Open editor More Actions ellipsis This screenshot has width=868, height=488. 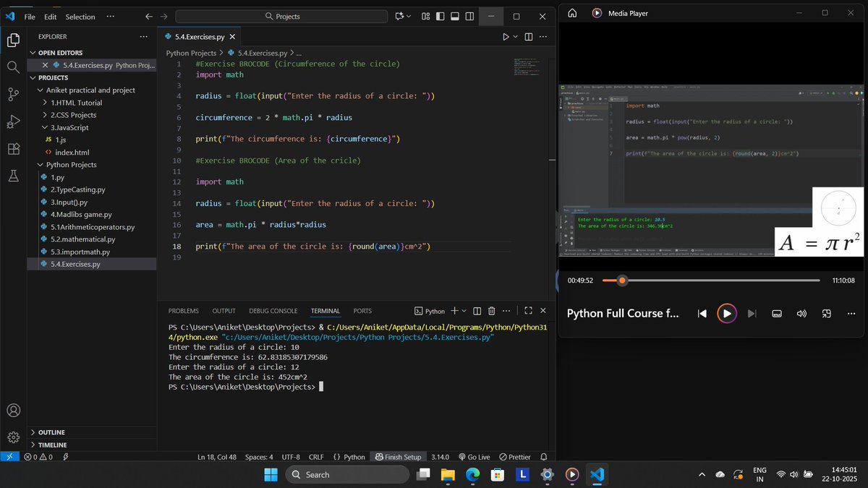pyautogui.click(x=543, y=37)
